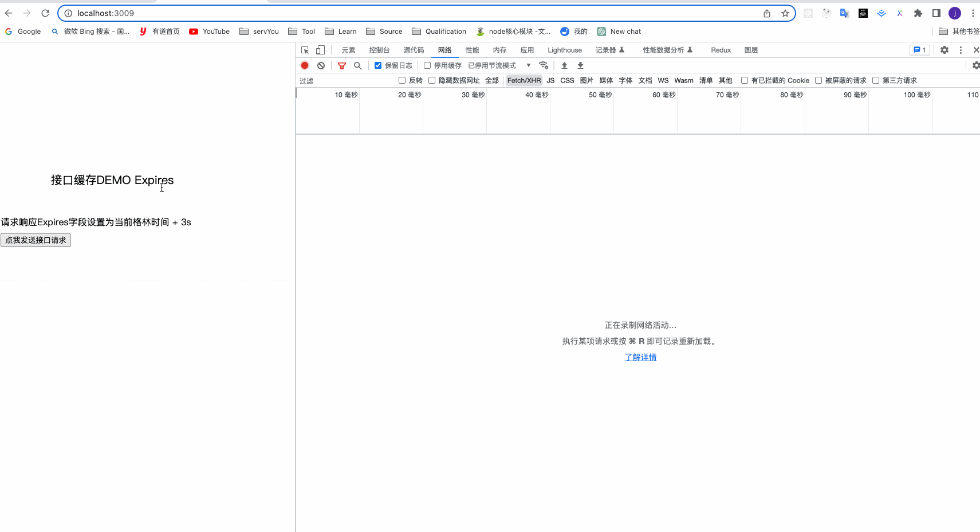The image size is (980, 532).
Task: Switch to the 控制台 Console tab
Action: (x=379, y=50)
